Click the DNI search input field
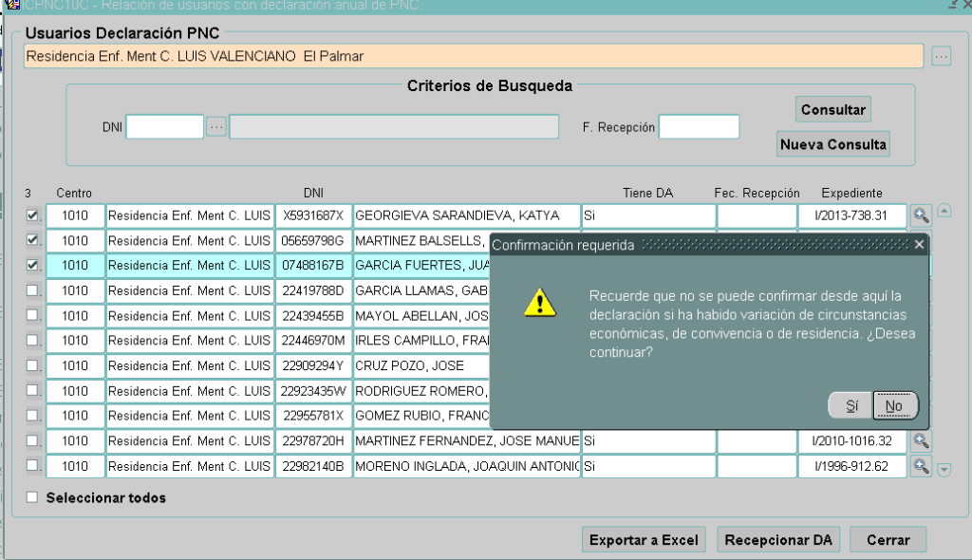The height and width of the screenshot is (560, 972). coord(164,127)
